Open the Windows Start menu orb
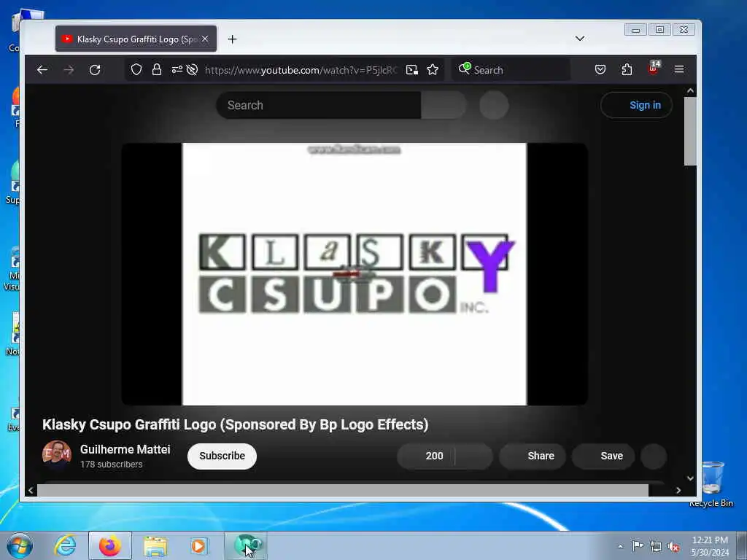Screen dimensions: 747x560 [20, 545]
